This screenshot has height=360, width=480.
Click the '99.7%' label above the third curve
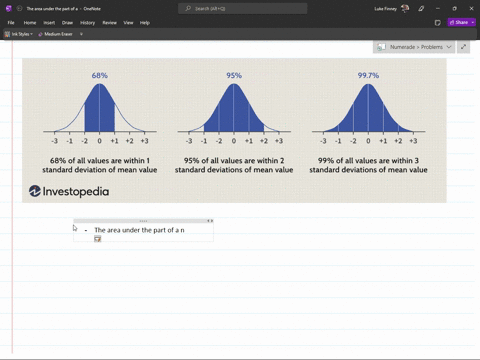tap(368, 75)
